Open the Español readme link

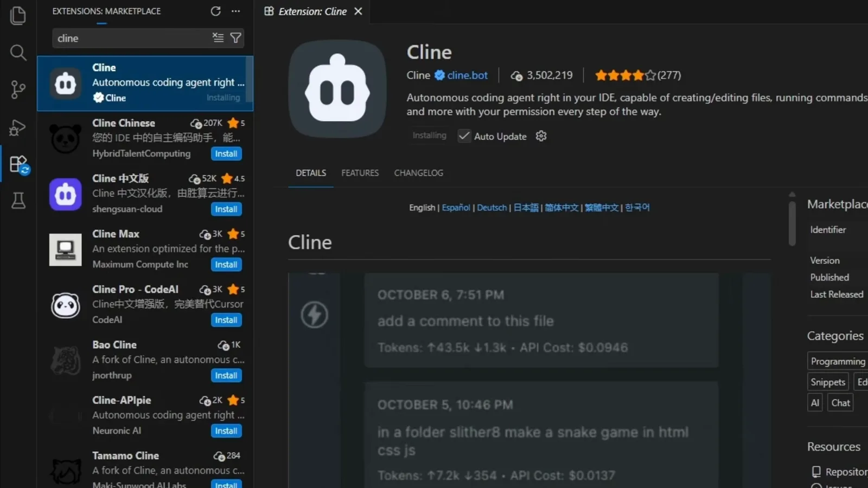(x=456, y=208)
